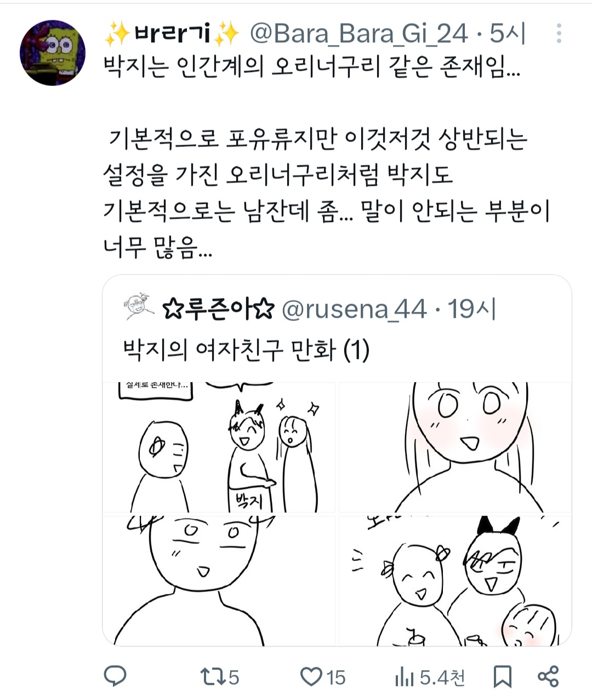The width and height of the screenshot is (592, 700).
Task: Open top-left comic panel with 박지 label
Action: (x=219, y=447)
